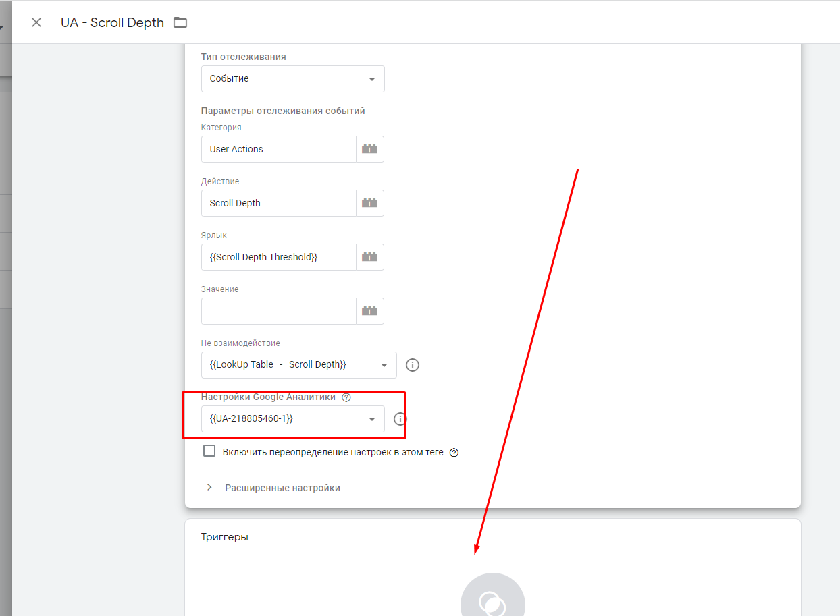Click the Ярлык field with Scroll Depth Threshold

pos(278,257)
